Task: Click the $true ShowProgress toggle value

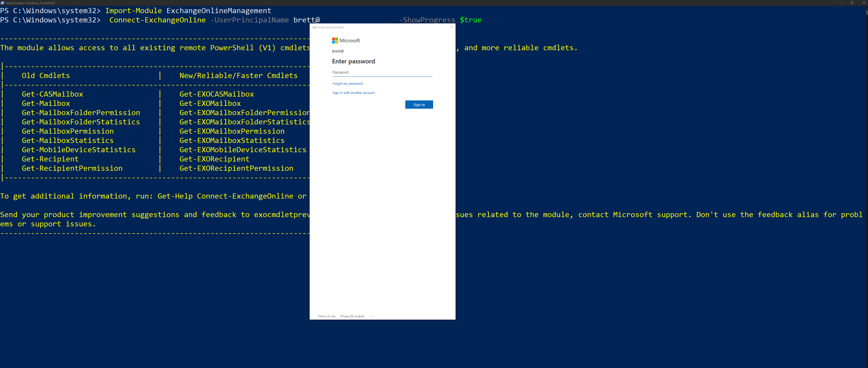Action: tap(470, 20)
